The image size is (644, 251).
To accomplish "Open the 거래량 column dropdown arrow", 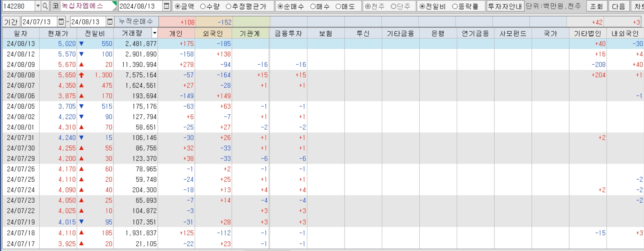I will click(155, 33).
